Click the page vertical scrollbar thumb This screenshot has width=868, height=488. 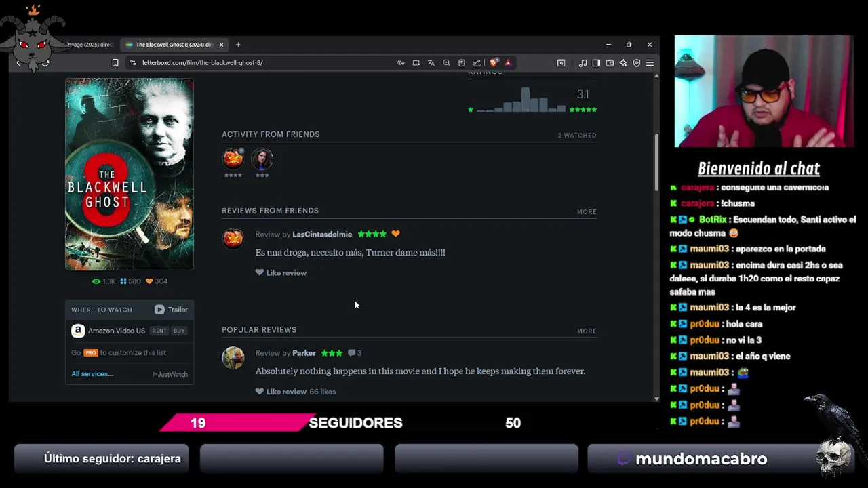click(656, 163)
